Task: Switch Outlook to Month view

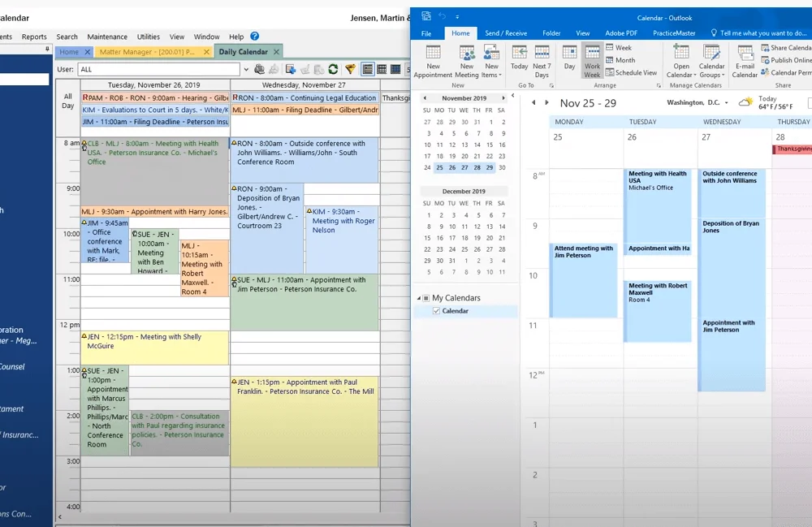Action: tap(620, 60)
